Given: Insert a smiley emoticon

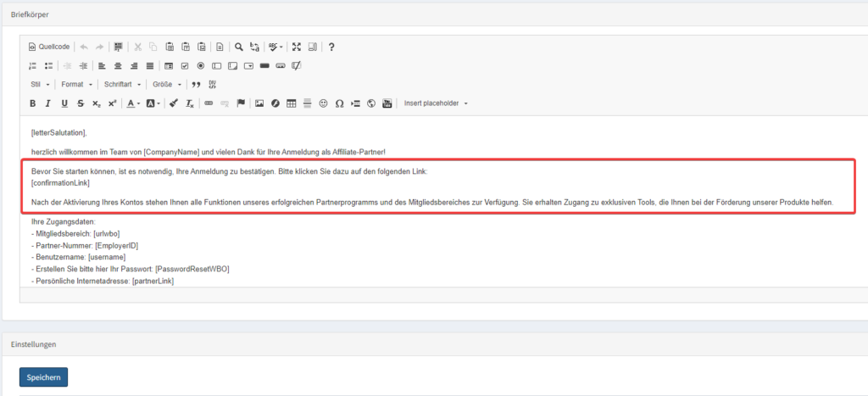Looking at the screenshot, I should 324,103.
